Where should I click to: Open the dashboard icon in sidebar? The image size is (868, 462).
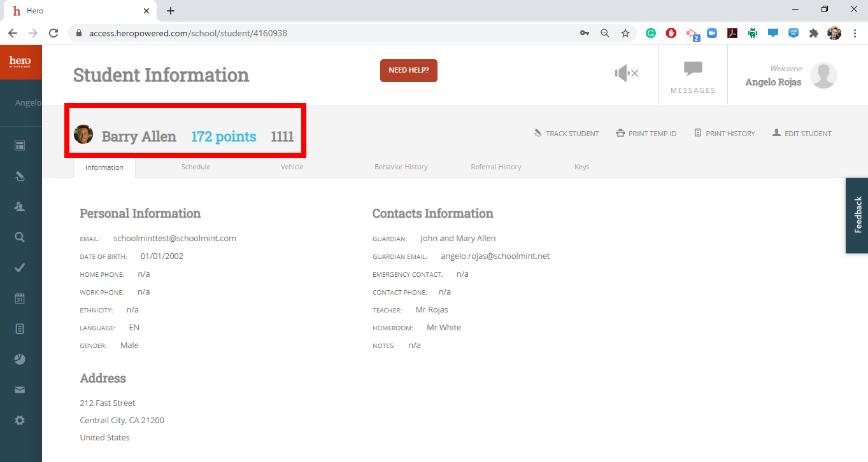tap(20, 146)
